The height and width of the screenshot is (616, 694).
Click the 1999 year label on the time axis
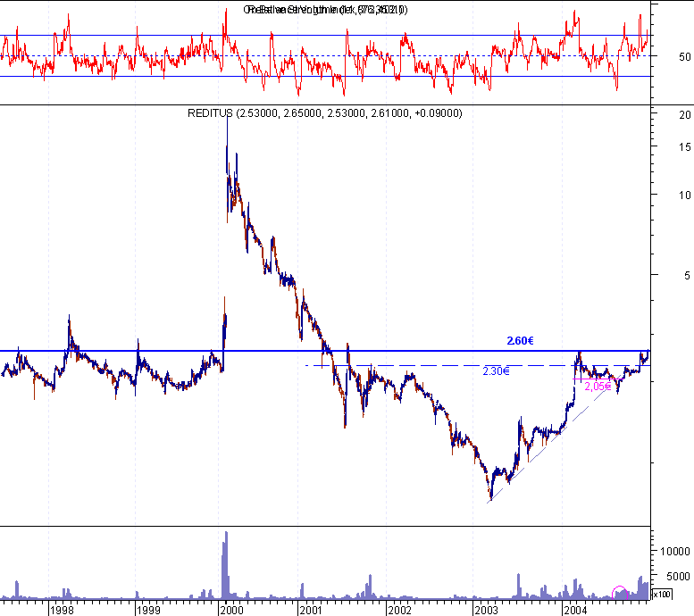pos(148,611)
